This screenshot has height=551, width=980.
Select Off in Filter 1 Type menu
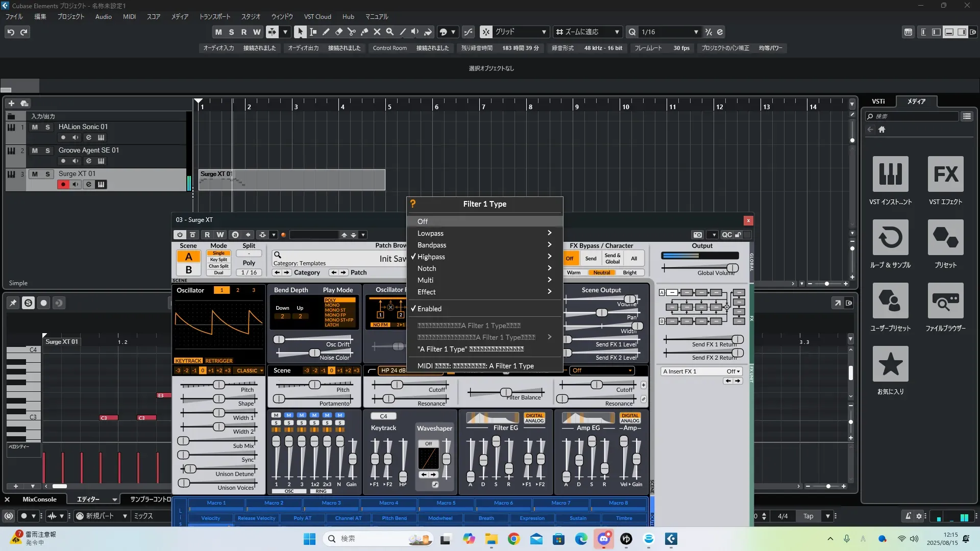click(423, 221)
